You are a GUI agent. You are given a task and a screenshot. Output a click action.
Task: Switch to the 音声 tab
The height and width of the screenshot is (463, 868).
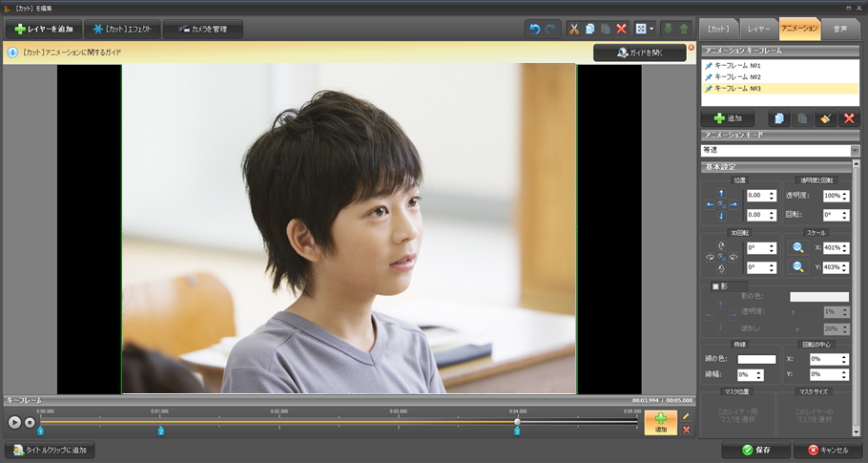point(839,30)
